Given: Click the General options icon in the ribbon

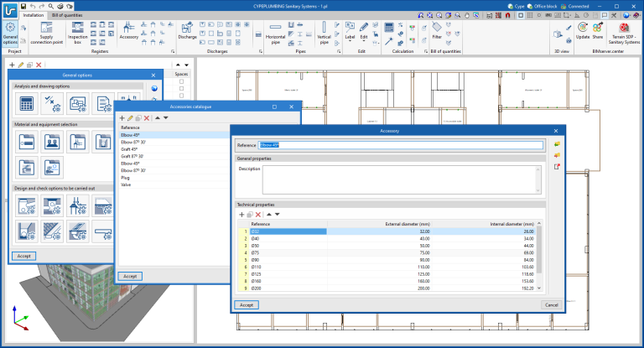Looking at the screenshot, I should [x=10, y=34].
